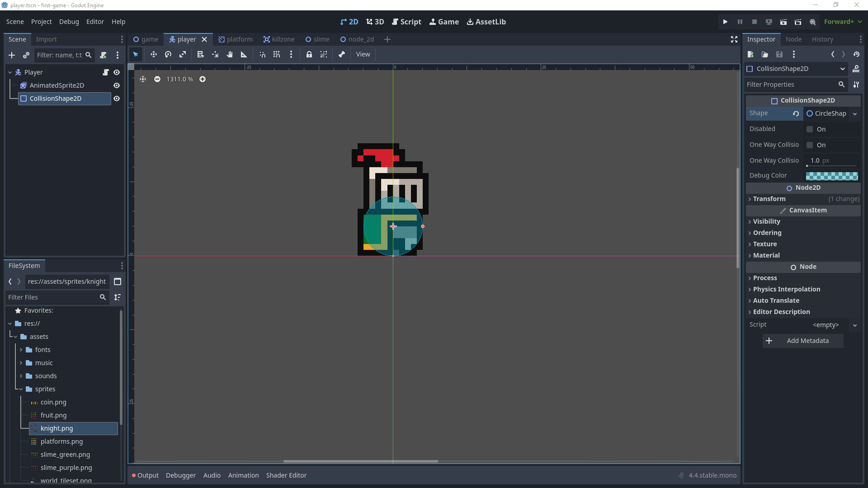Lock the selected node

tap(309, 55)
